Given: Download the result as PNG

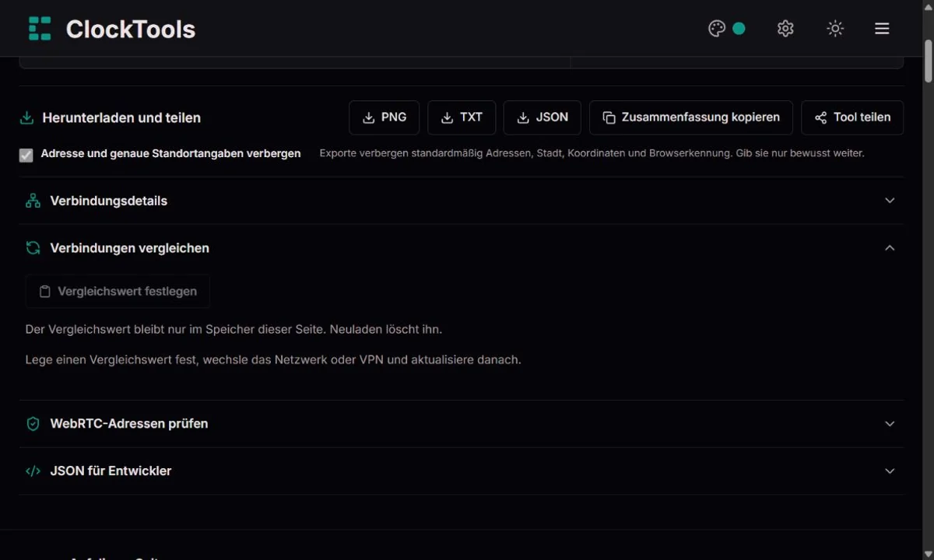Looking at the screenshot, I should 384,117.
